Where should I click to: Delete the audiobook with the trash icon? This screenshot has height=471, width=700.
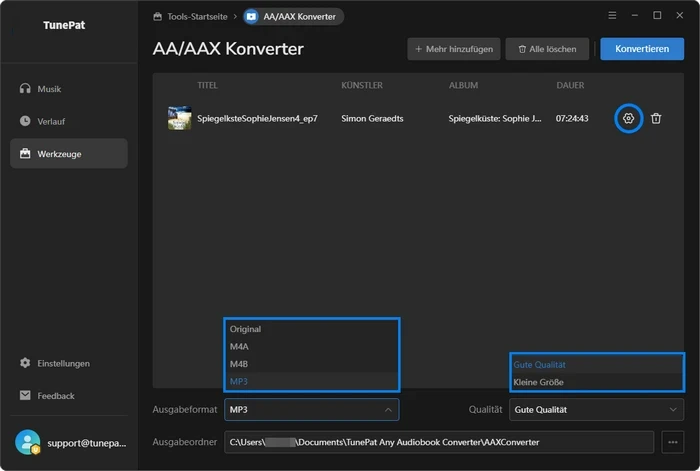(655, 118)
